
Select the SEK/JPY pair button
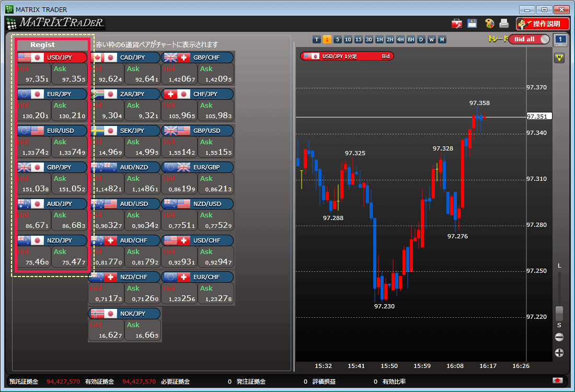[x=125, y=131]
